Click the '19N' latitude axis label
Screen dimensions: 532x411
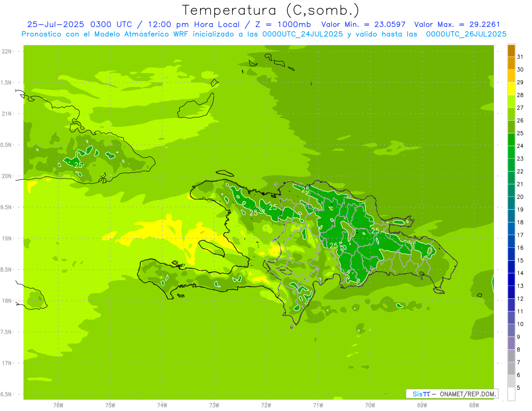pos(7,239)
